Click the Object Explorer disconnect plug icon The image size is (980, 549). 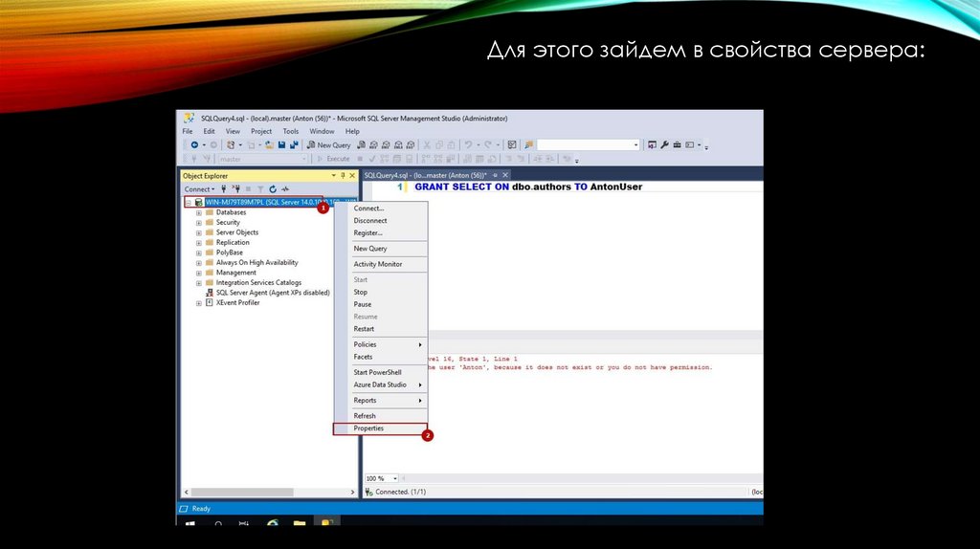pyautogui.click(x=235, y=188)
